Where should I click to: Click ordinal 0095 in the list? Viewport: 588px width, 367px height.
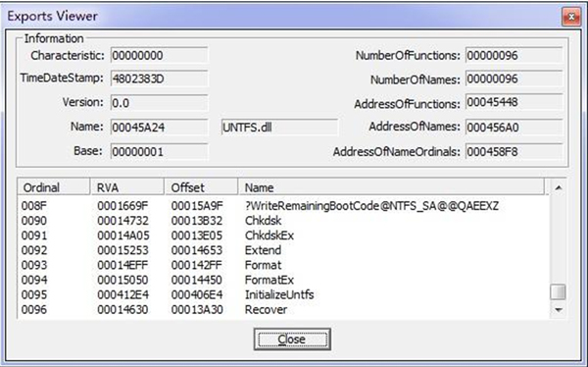(34, 294)
